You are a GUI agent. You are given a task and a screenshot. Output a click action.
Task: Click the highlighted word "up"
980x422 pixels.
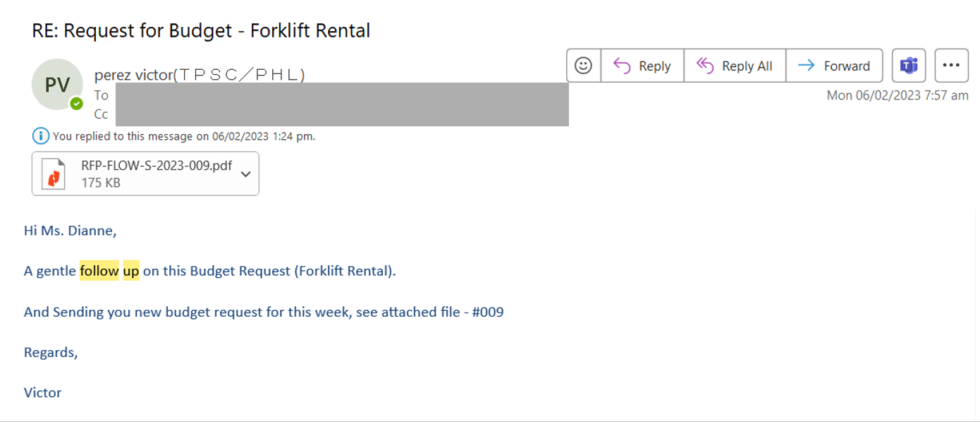[131, 271]
